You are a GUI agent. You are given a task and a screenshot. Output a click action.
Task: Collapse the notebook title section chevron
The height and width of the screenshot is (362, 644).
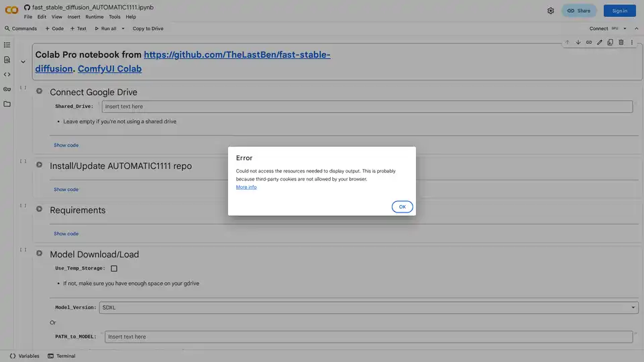click(x=23, y=62)
